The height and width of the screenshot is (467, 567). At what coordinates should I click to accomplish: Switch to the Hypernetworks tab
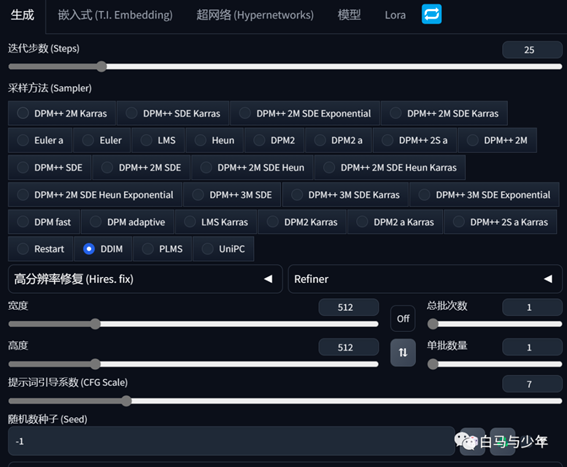pyautogui.click(x=255, y=15)
